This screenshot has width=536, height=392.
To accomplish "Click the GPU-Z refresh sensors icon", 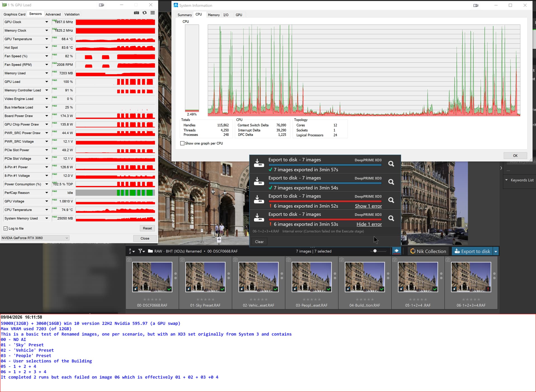I will (144, 13).
